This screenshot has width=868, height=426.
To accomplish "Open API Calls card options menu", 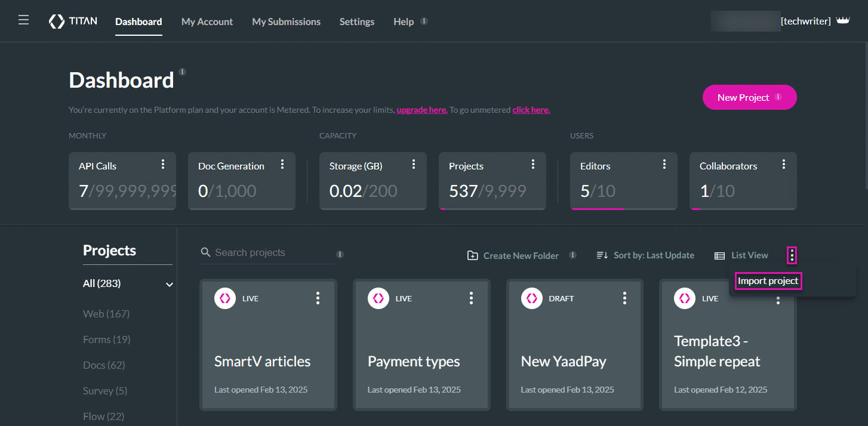I will tap(163, 164).
